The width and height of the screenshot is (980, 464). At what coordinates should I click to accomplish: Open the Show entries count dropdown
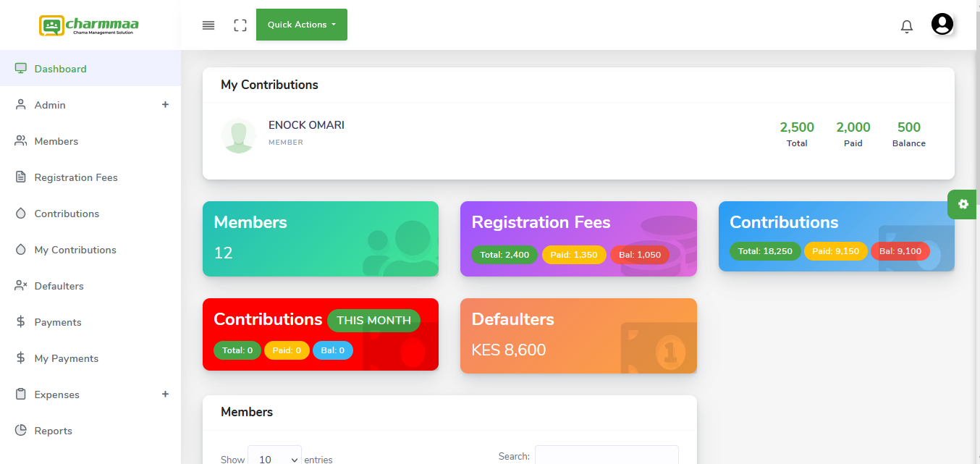(x=274, y=457)
